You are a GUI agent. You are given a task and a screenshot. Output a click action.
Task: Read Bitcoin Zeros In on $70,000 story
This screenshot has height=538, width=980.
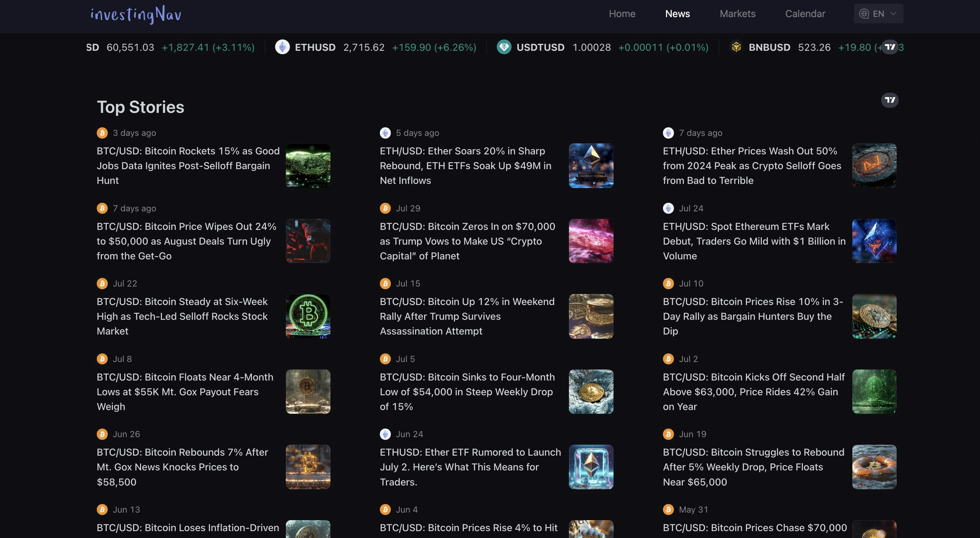467,241
